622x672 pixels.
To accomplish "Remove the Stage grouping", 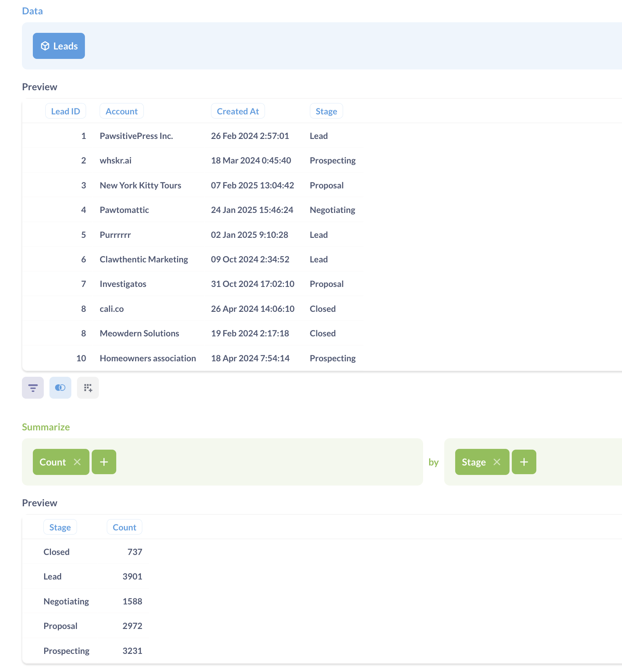I will tap(497, 462).
